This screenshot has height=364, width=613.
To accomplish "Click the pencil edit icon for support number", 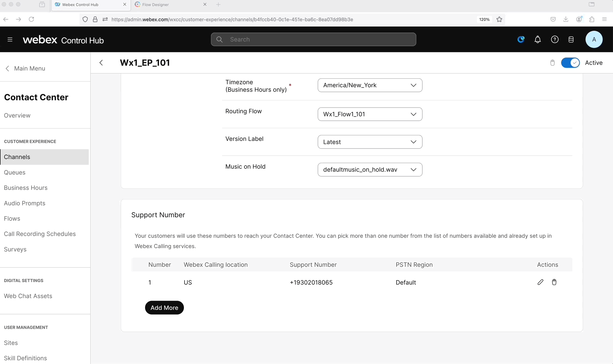I will [540, 282].
